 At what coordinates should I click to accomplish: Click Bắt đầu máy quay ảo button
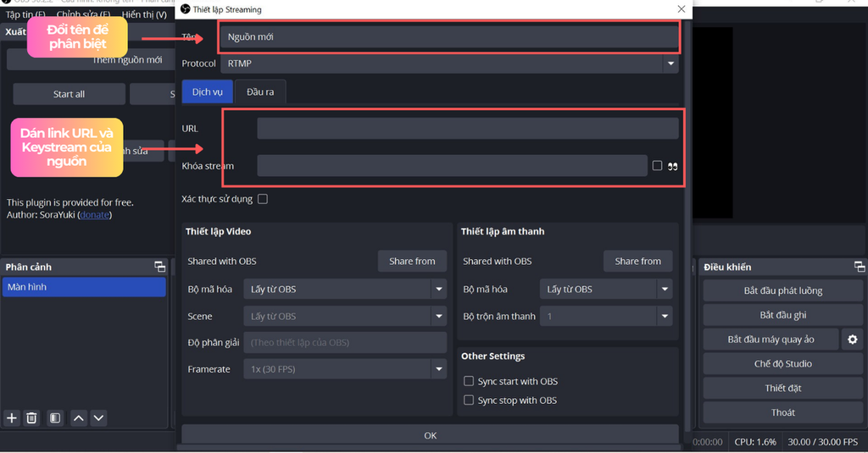pyautogui.click(x=771, y=340)
